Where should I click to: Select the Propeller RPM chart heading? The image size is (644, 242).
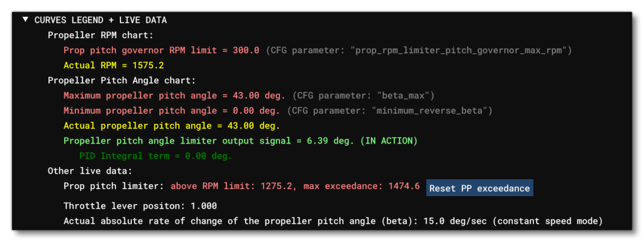click(100, 35)
